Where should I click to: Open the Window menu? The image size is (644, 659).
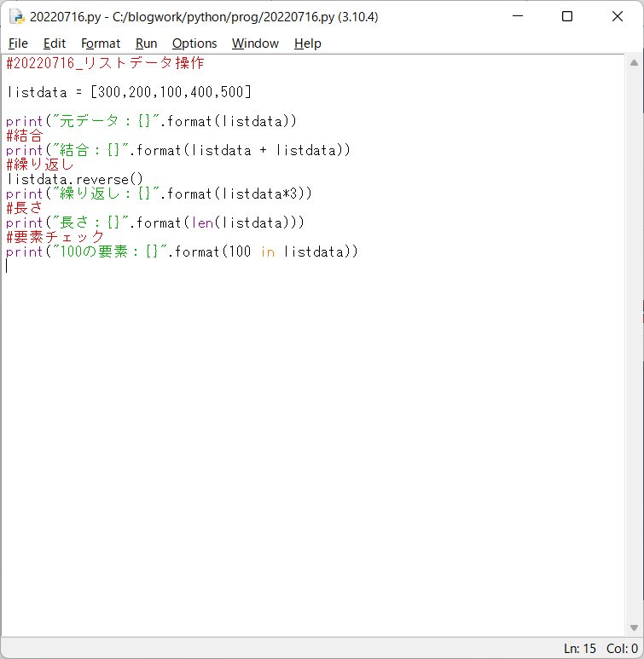255,43
